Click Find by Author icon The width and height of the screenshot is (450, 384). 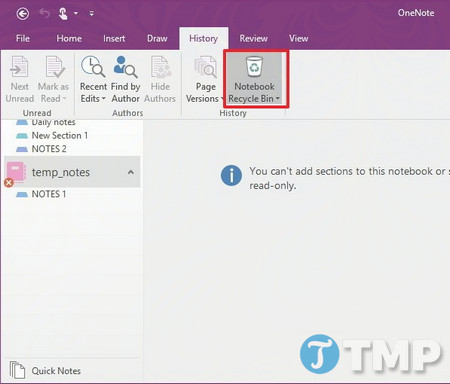[x=125, y=67]
